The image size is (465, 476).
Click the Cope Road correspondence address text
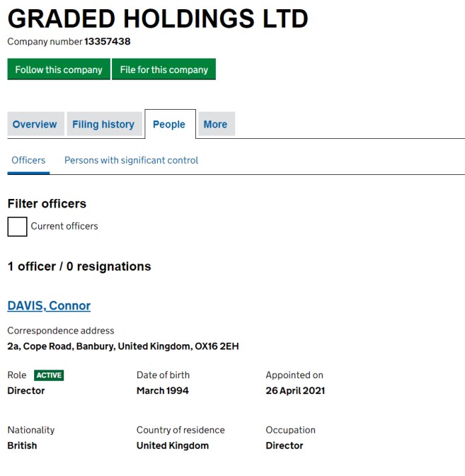click(123, 346)
